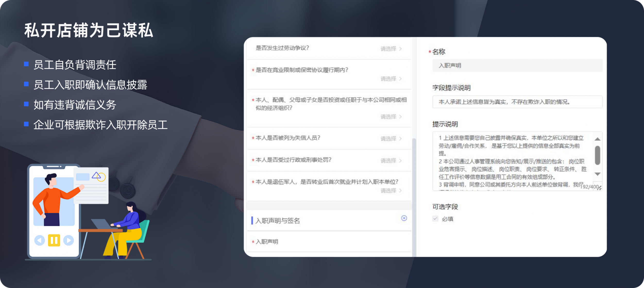The image size is (644, 288).
Task: Click the form list vertical scrollbar
Action: [x=414, y=197]
